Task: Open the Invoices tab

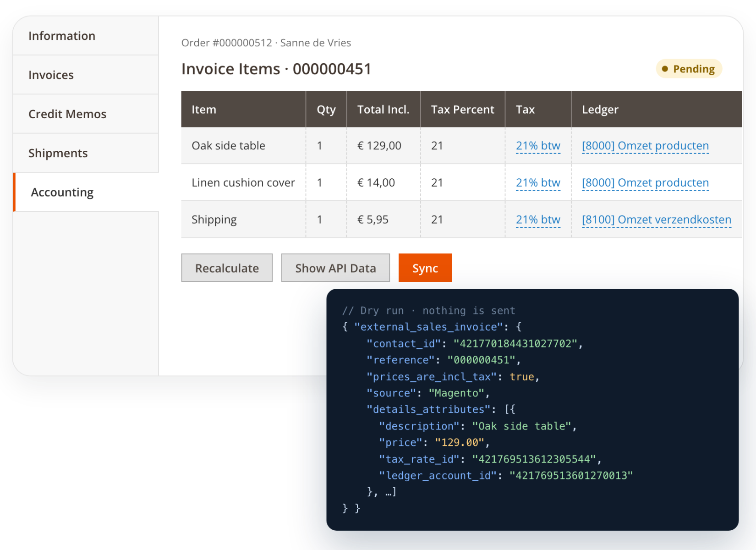Action: click(86, 75)
